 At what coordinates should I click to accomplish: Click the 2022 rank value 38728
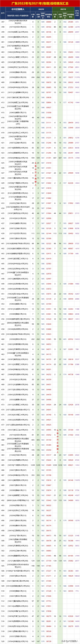[x=49, y=642]
